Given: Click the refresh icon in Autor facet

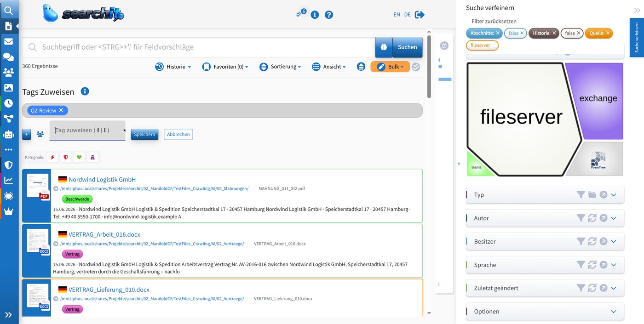Looking at the screenshot, I should pos(592,218).
